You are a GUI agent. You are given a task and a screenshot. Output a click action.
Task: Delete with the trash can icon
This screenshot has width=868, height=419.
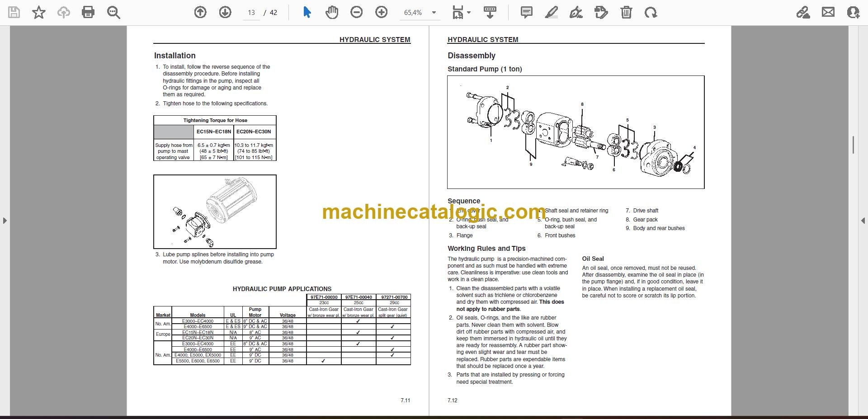pos(626,12)
